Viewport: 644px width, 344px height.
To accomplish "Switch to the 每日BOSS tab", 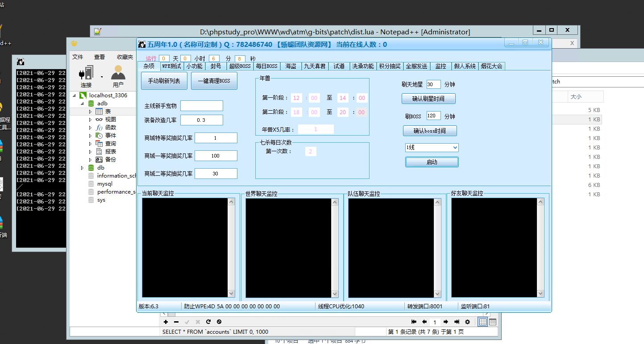I will click(x=267, y=66).
